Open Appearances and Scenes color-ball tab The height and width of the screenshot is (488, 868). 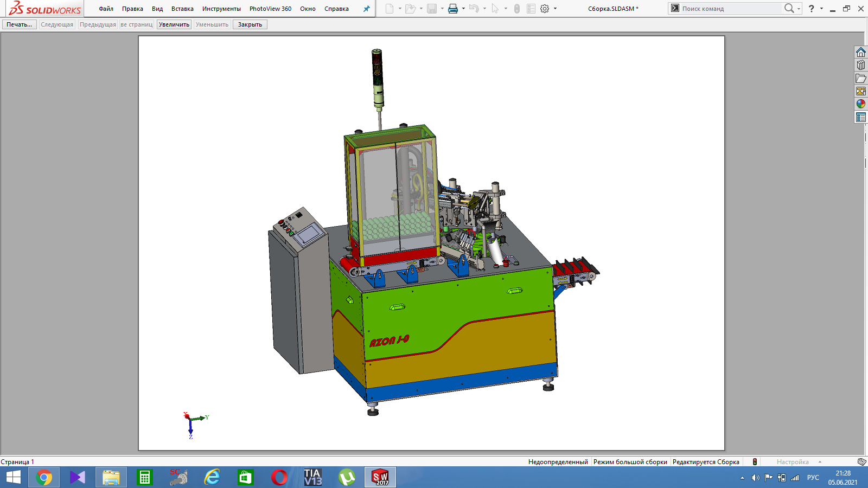tap(861, 104)
